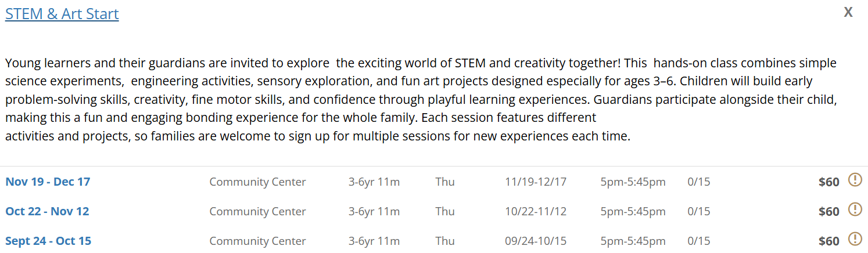868x253 pixels.
Task: Open the alert icon for Nov 19 session
Action: pyautogui.click(x=855, y=180)
